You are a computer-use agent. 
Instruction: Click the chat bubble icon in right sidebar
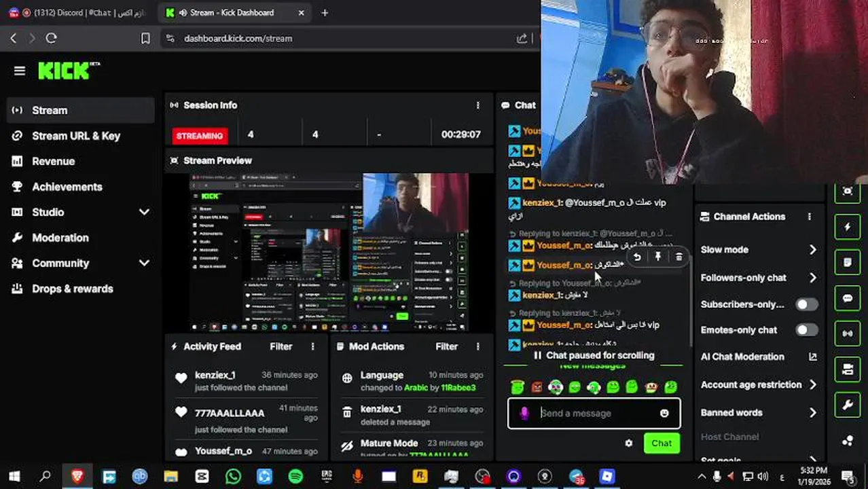847,298
